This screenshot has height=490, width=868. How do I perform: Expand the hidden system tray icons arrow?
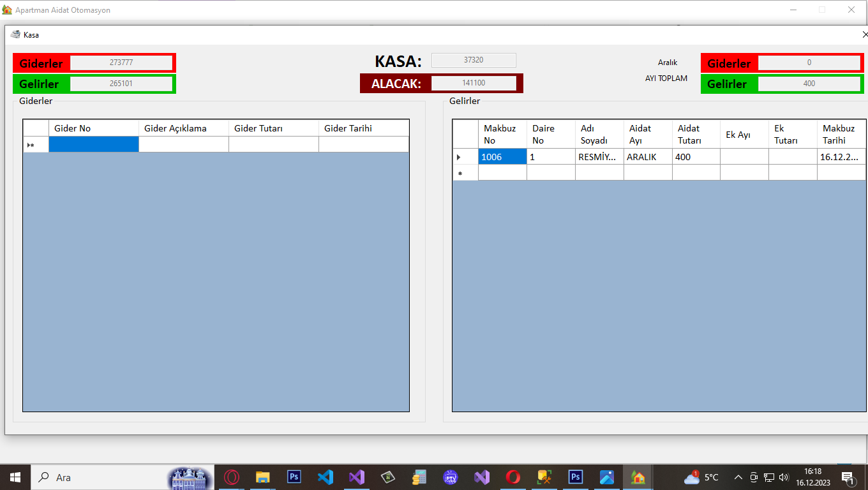pyautogui.click(x=738, y=477)
